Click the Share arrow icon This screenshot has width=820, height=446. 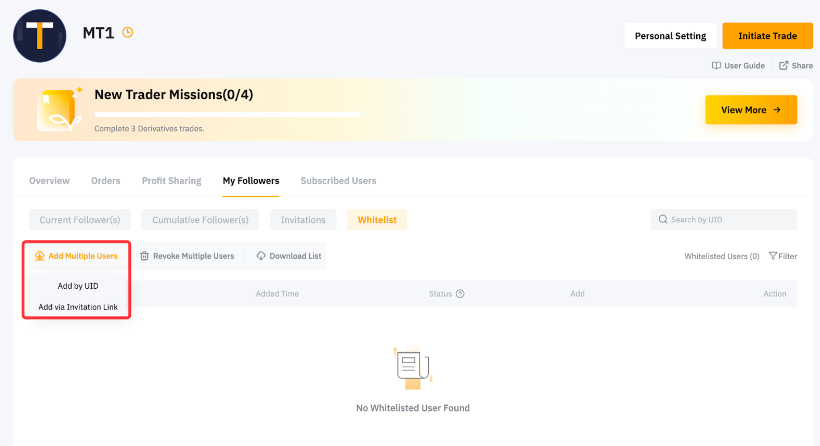[783, 66]
